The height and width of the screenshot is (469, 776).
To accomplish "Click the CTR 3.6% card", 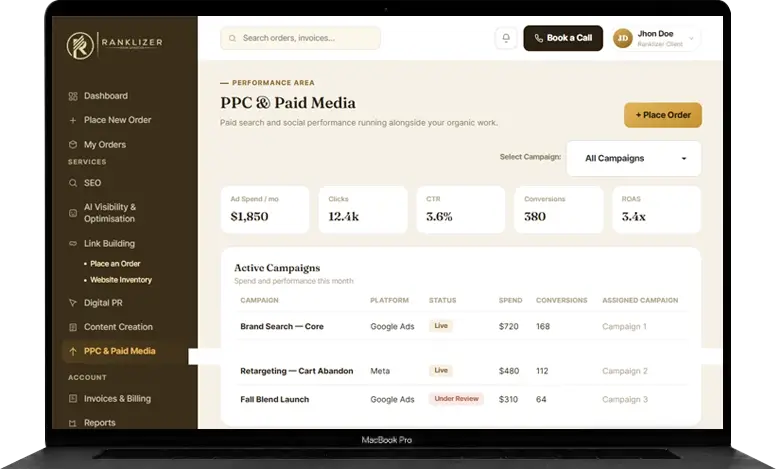I will point(461,209).
